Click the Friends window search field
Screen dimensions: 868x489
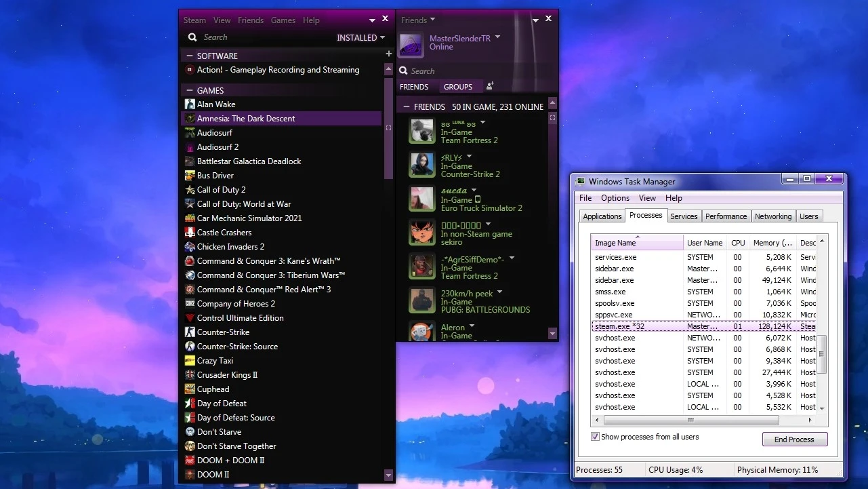[x=477, y=71]
